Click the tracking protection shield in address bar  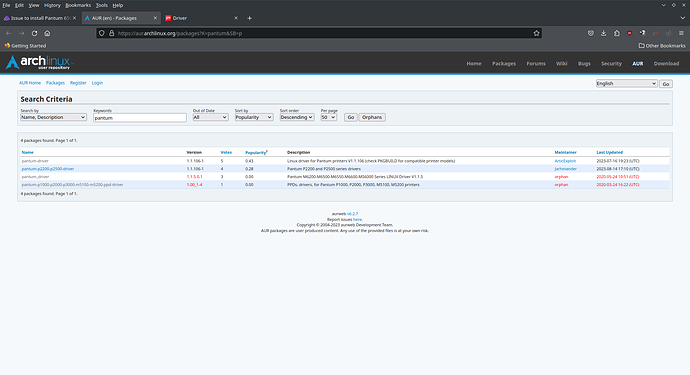(102, 33)
